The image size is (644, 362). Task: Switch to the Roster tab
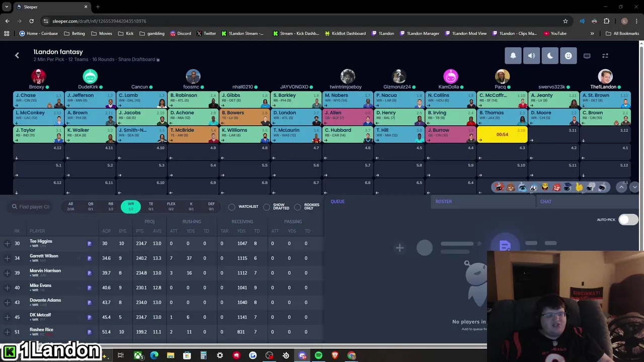[x=443, y=202]
